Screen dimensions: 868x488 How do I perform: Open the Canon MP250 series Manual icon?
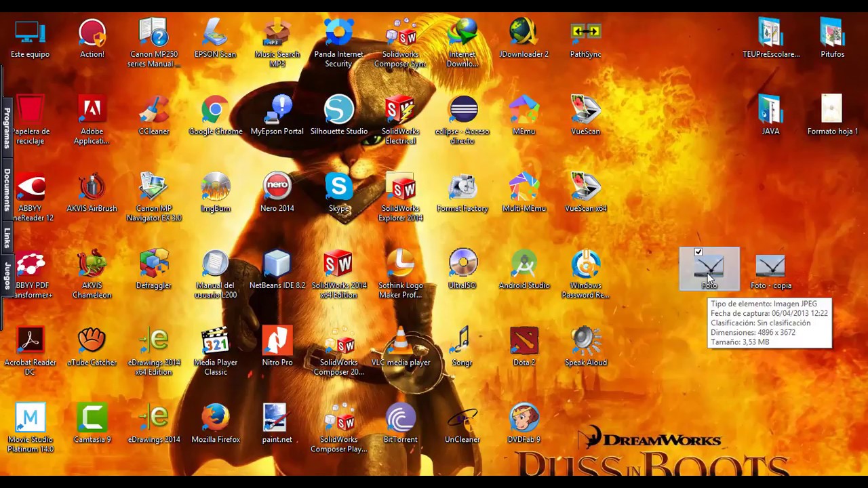[x=154, y=33]
